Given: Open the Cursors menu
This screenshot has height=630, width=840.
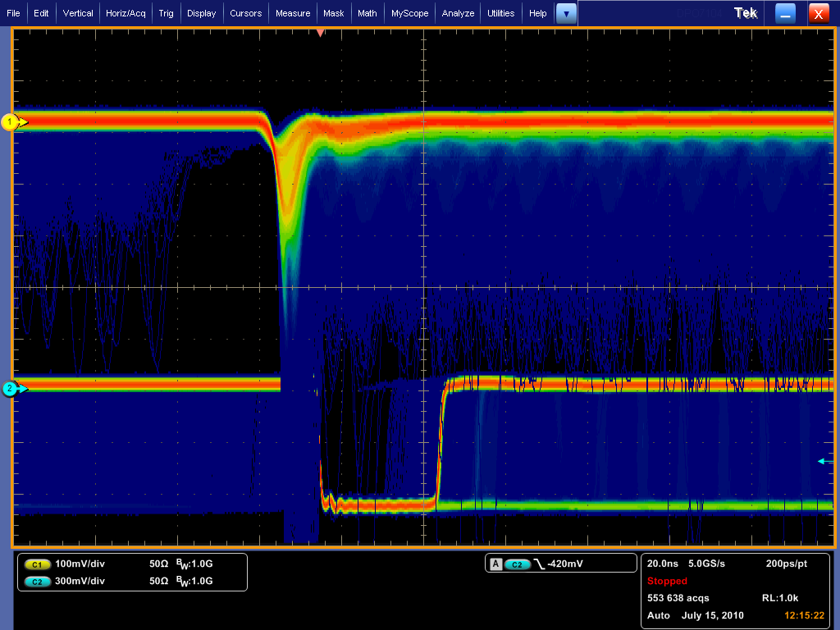Looking at the screenshot, I should tap(245, 13).
